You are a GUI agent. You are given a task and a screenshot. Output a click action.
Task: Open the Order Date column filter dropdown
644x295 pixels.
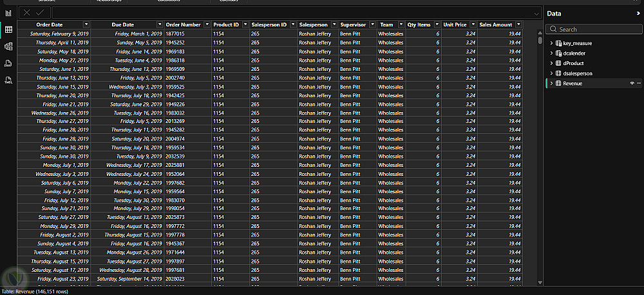[x=86, y=24]
